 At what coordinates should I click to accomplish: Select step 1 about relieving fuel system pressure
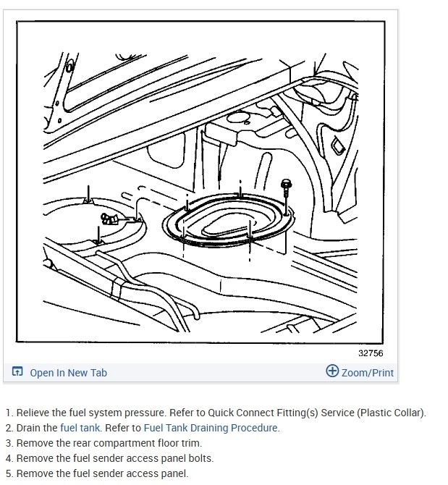pos(216,413)
